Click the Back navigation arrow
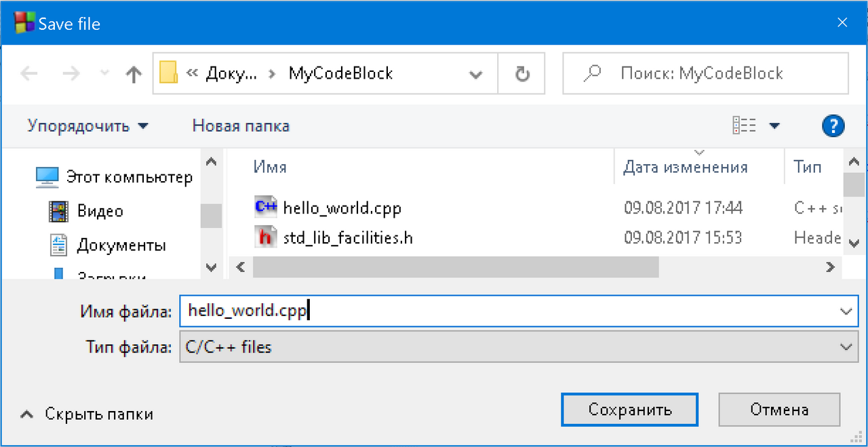Viewport: 868px width, 447px height. click(x=29, y=73)
